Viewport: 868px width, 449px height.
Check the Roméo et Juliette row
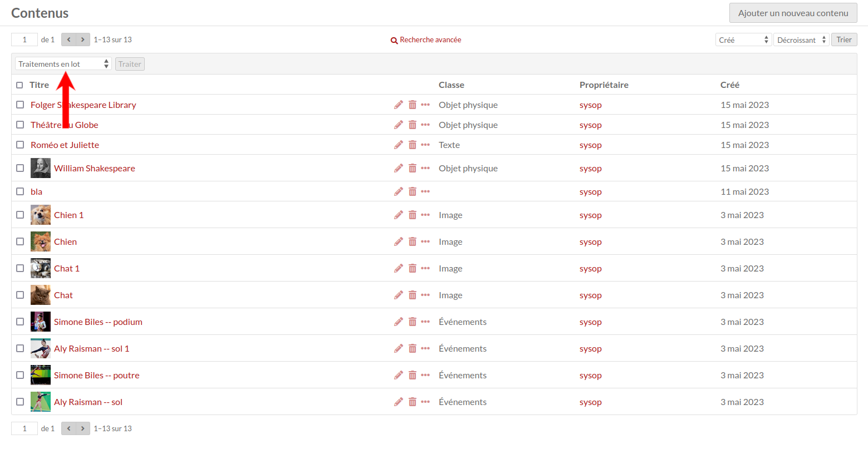(x=20, y=145)
